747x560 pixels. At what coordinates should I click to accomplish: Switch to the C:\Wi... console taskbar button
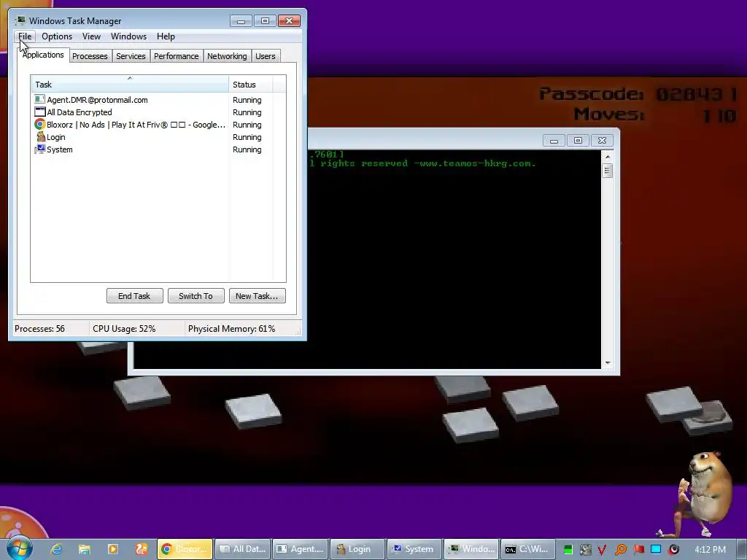[x=528, y=549]
